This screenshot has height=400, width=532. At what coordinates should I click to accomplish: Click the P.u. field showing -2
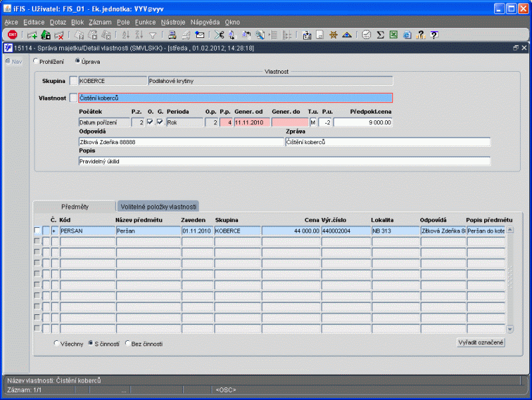pos(325,122)
